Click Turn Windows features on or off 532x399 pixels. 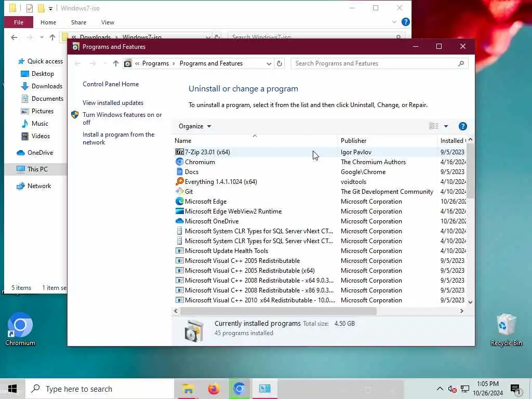point(122,118)
